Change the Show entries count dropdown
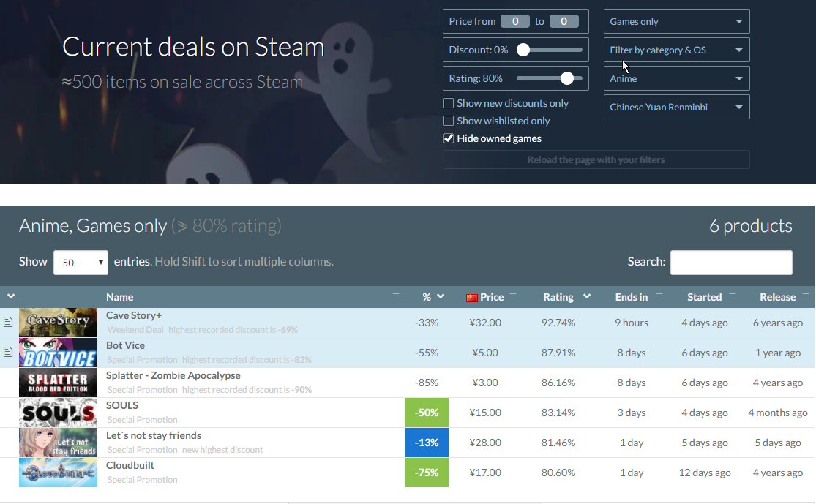816x504 pixels. click(81, 262)
